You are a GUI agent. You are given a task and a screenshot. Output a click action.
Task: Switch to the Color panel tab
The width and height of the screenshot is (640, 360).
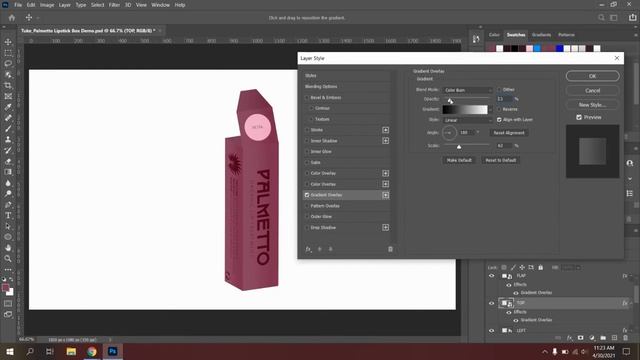(x=494, y=35)
